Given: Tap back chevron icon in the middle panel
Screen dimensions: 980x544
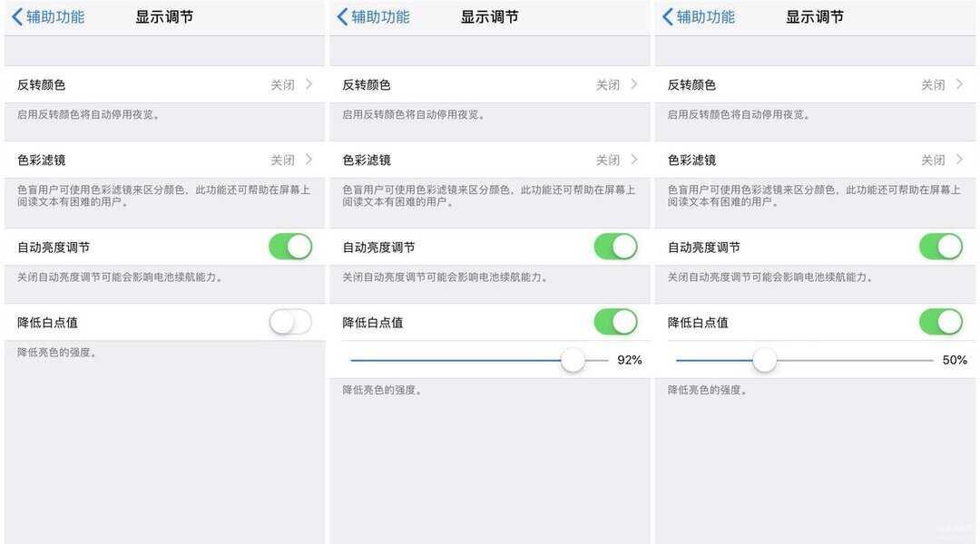Looking at the screenshot, I should coord(342,17).
